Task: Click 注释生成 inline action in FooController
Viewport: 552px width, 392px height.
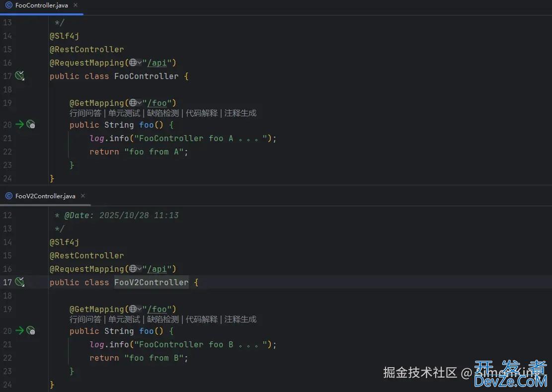Action: click(241, 113)
